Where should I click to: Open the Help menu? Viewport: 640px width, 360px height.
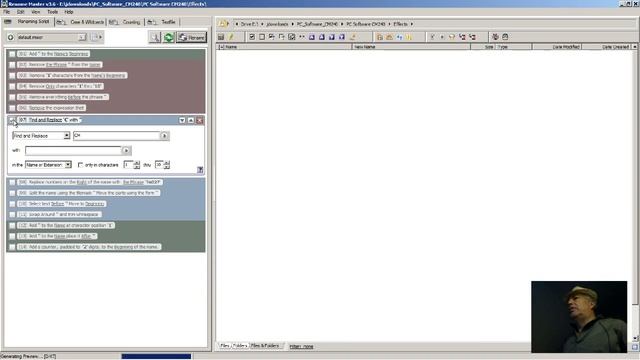coord(69,12)
